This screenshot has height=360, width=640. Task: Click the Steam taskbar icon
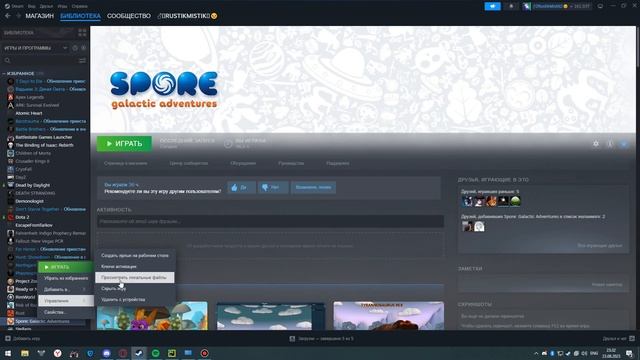[139, 353]
